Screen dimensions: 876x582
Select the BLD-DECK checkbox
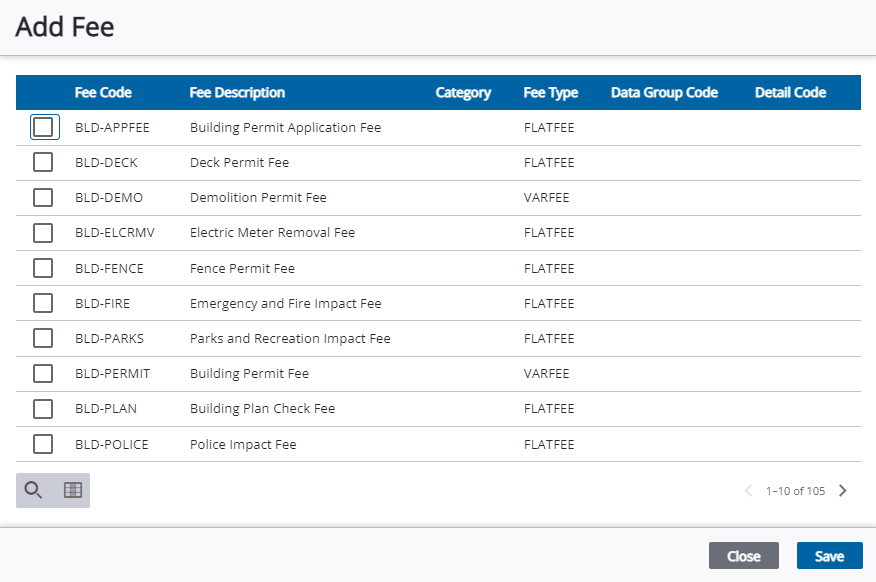coord(43,163)
